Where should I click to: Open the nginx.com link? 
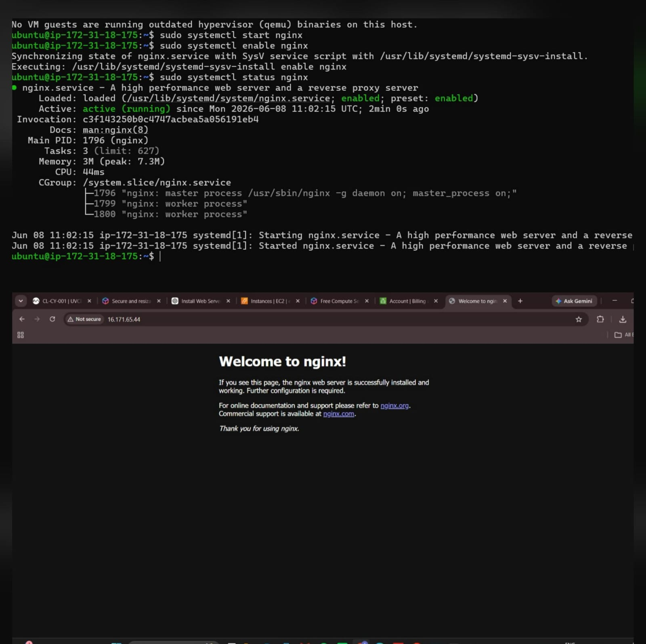(x=338, y=414)
